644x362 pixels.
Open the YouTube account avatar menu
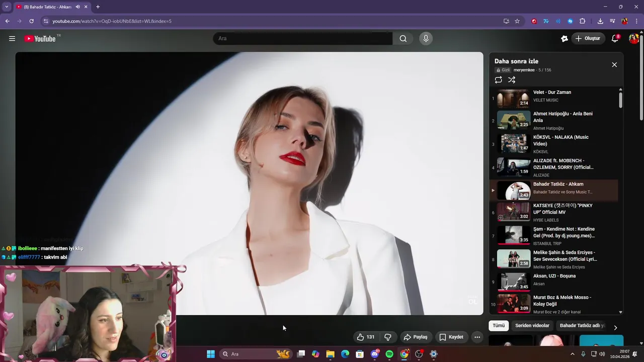(633, 39)
